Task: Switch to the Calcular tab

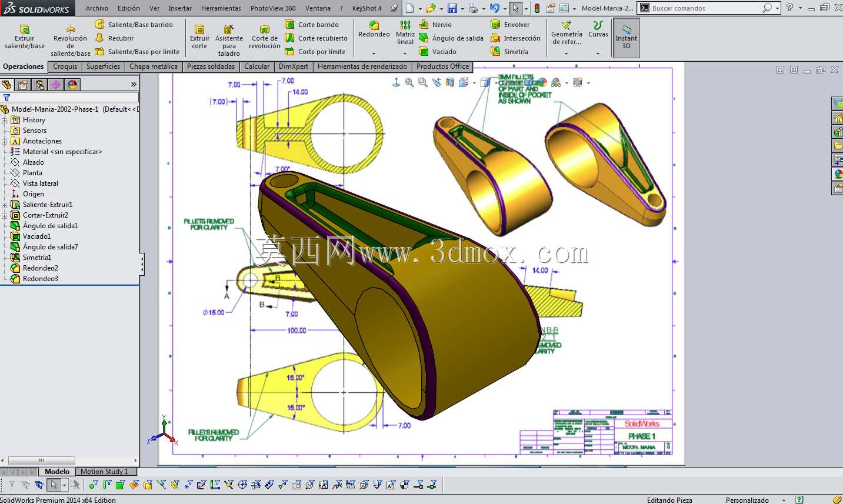Action: pos(257,66)
